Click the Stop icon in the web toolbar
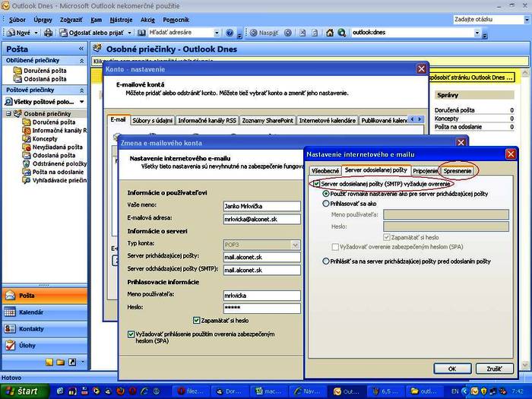The height and width of the screenshot is (399, 532). pos(302,33)
